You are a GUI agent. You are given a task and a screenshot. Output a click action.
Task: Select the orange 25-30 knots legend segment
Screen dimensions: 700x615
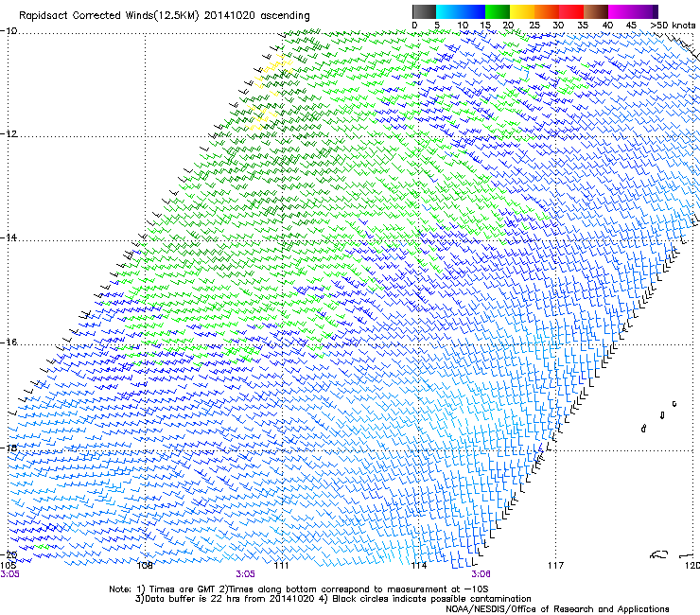pos(547,11)
